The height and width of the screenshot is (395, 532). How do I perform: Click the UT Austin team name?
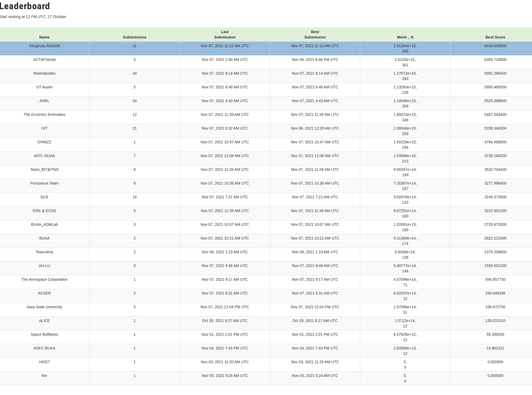(44, 87)
